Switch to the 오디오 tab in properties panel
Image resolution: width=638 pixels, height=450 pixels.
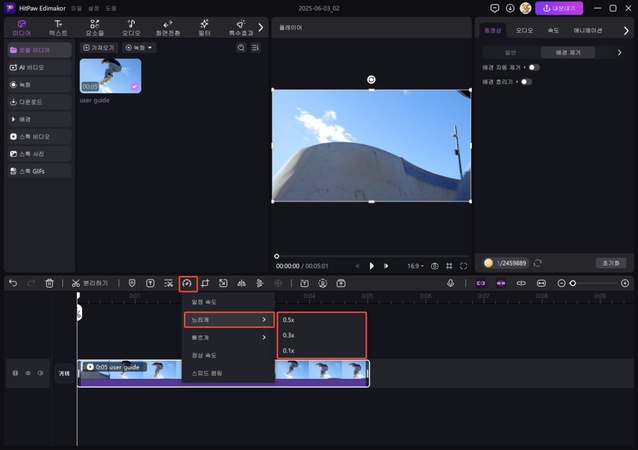click(x=524, y=30)
